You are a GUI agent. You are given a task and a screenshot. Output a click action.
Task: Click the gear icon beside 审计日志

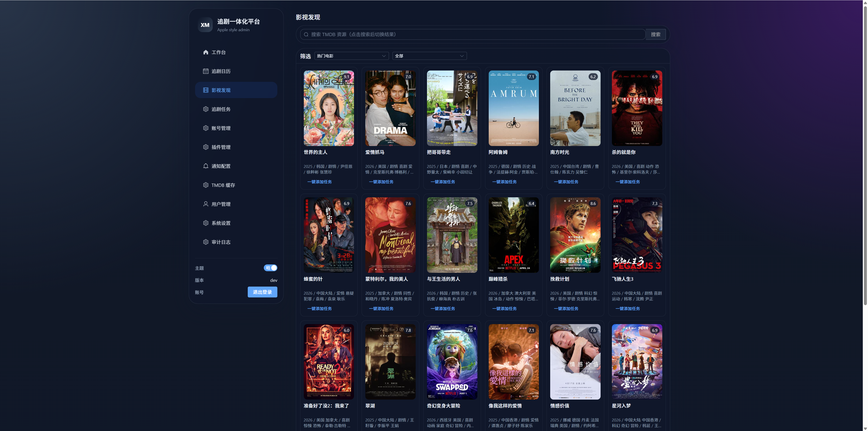point(205,242)
